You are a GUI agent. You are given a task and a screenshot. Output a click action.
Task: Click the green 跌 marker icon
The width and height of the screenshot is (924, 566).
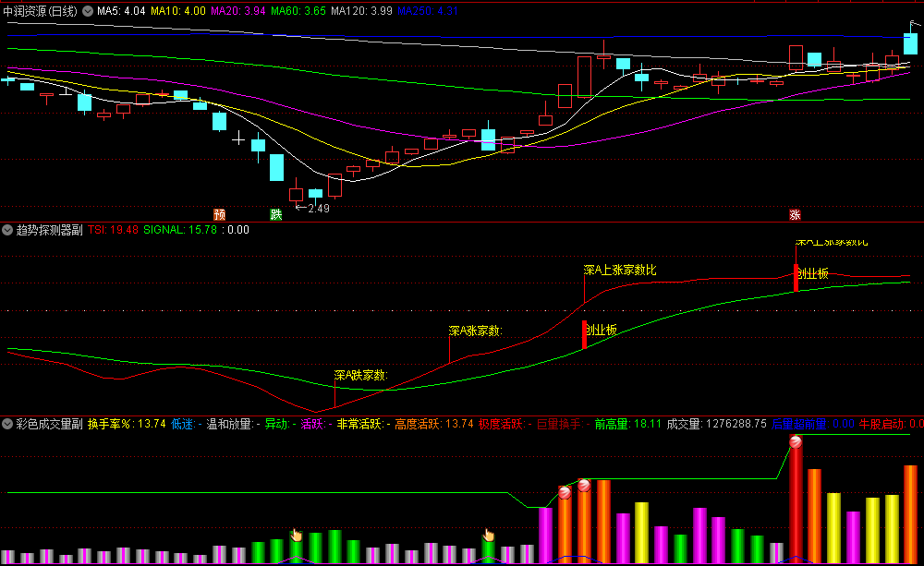[x=275, y=214]
